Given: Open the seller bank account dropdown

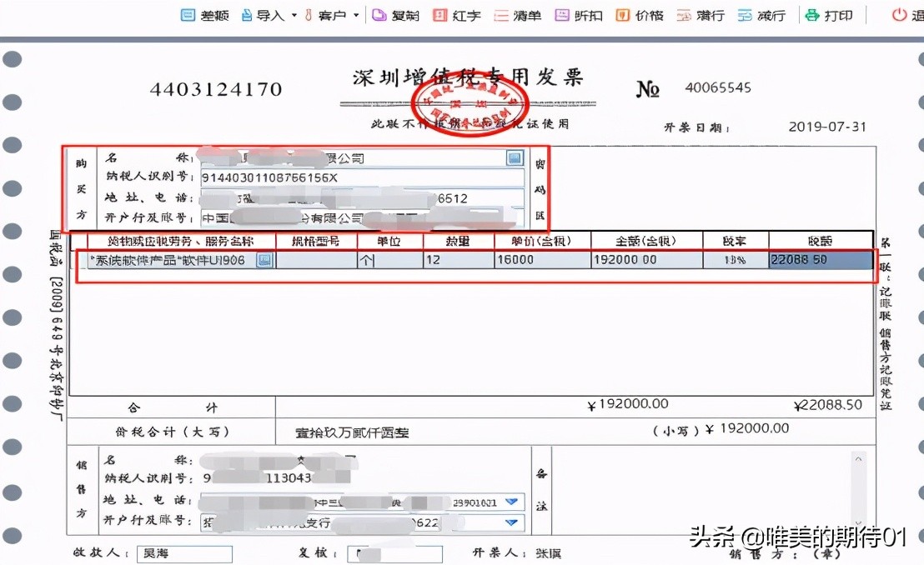Looking at the screenshot, I should tap(513, 523).
